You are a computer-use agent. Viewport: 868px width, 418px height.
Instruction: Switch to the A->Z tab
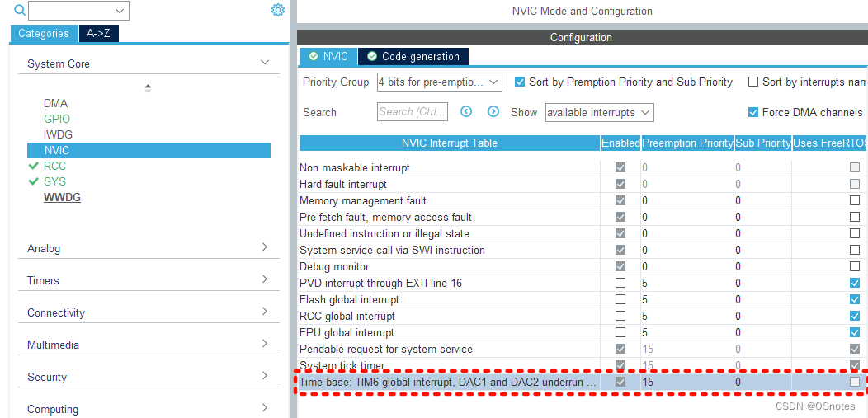point(98,33)
